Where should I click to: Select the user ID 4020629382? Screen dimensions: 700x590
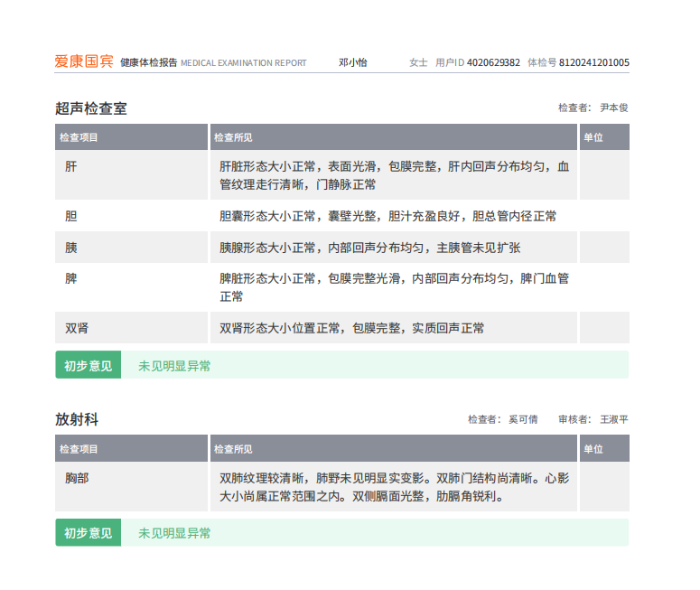[x=493, y=62]
